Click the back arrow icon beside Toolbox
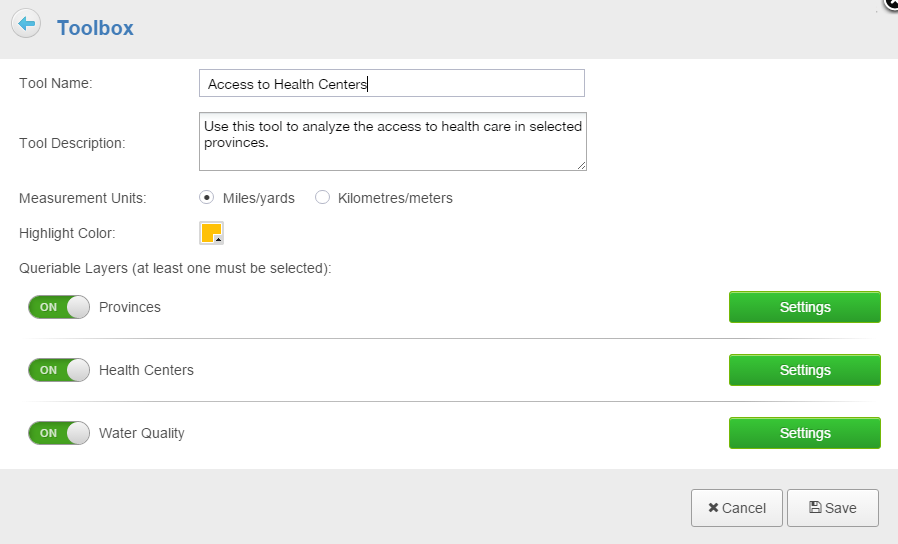The image size is (898, 544). coord(26,23)
